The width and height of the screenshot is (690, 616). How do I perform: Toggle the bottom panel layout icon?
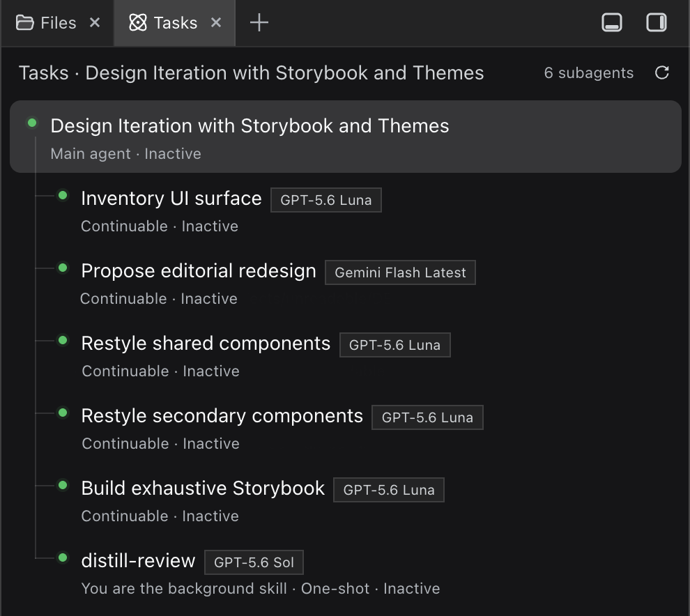612,22
